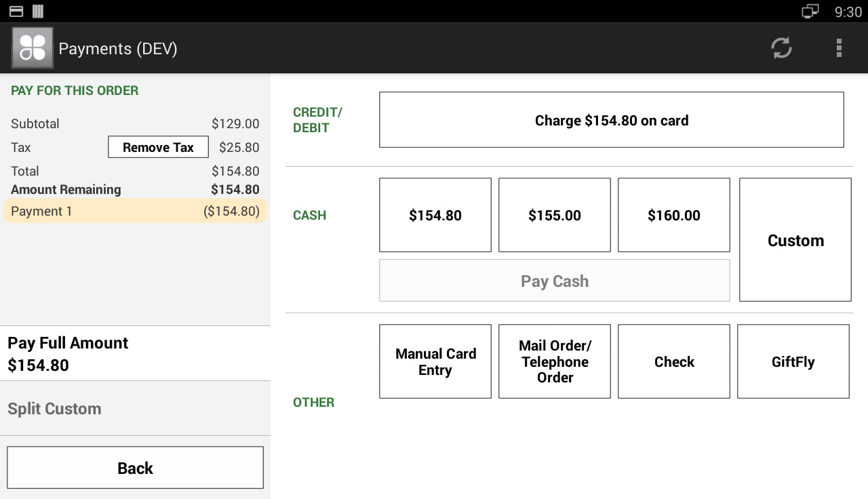
Task: Select GiftFly payment option
Action: tap(793, 361)
